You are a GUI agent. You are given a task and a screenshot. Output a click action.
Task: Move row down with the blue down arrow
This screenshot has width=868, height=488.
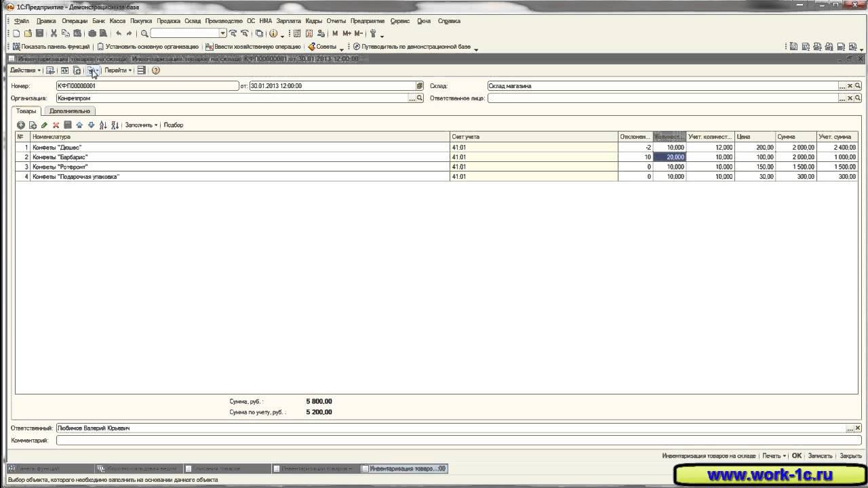(92, 125)
